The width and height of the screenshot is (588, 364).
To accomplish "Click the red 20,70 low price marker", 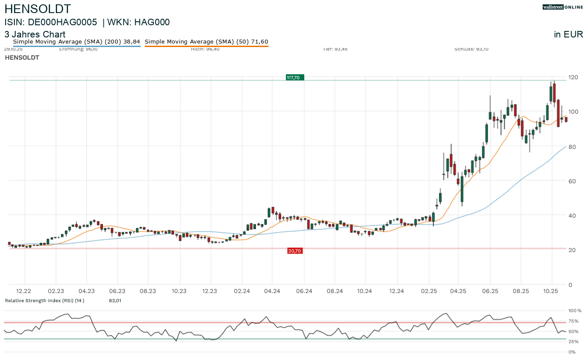I will tap(295, 251).
